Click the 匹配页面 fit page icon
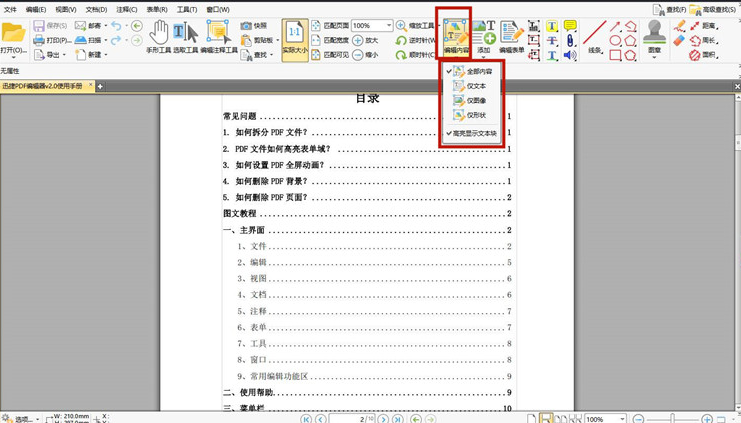 pos(316,26)
